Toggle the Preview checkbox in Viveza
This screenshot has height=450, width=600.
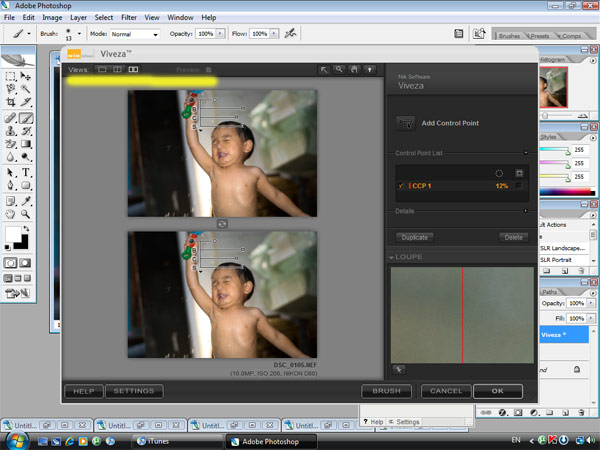tap(209, 70)
